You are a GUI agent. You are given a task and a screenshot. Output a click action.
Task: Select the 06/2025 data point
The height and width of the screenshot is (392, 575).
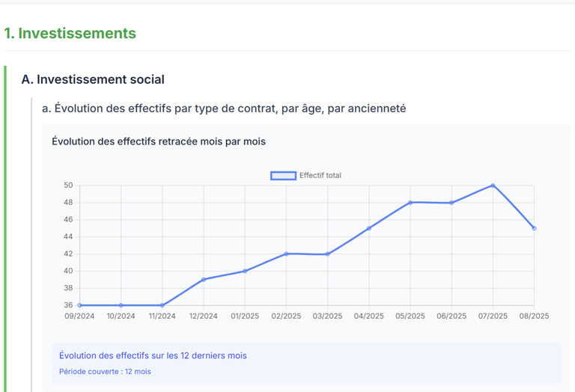(x=451, y=203)
